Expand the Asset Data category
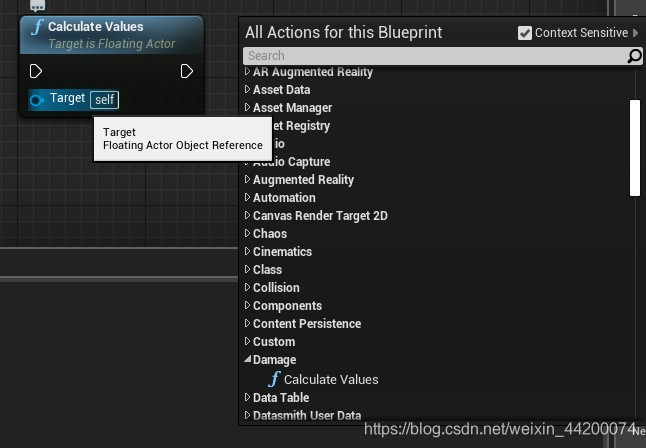646x448 pixels. [247, 89]
